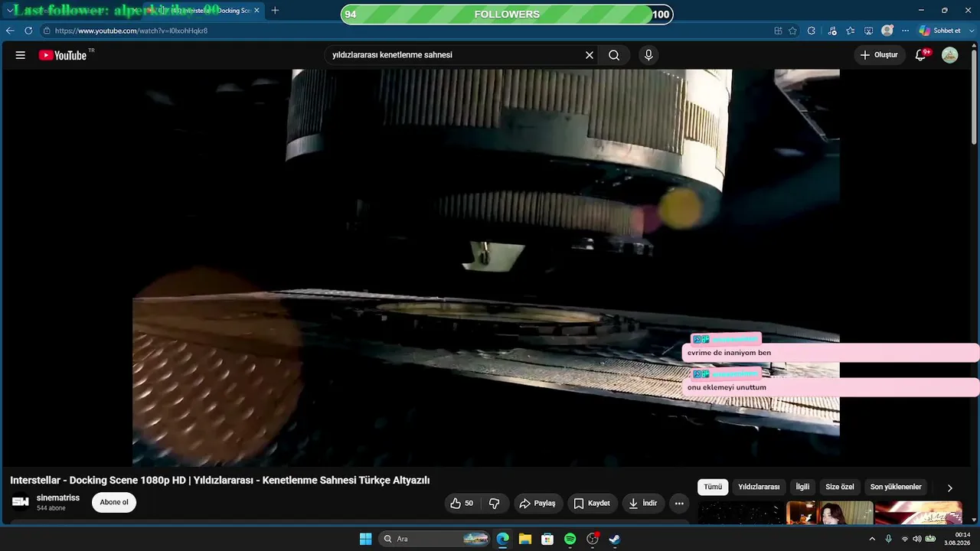The height and width of the screenshot is (551, 980).
Task: Save the video with Kaydet
Action: [592, 503]
